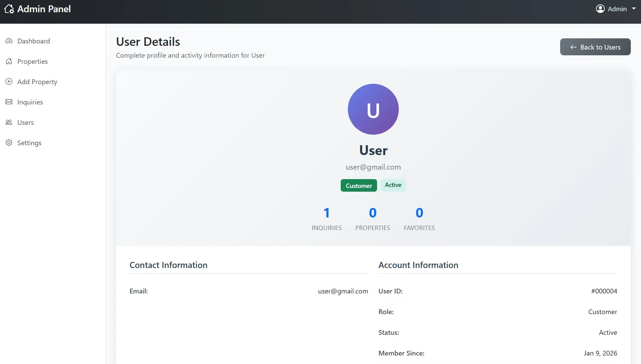This screenshot has height=364, width=641.
Task: Click the Properties house icon
Action: coord(9,61)
